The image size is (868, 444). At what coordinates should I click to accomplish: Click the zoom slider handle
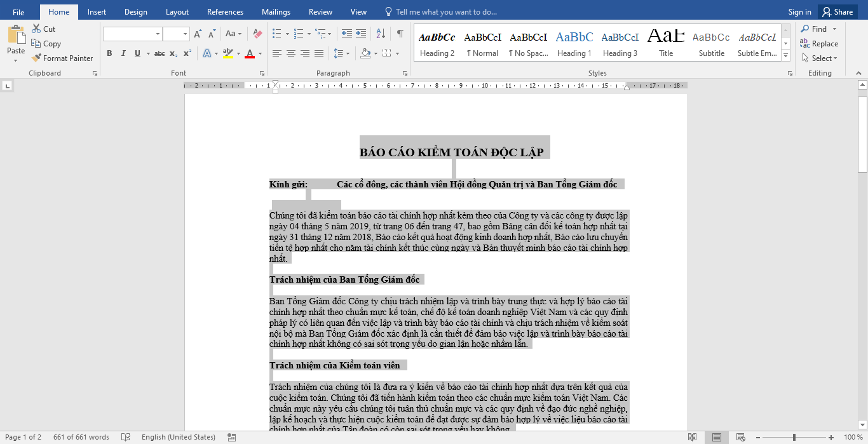click(x=794, y=437)
